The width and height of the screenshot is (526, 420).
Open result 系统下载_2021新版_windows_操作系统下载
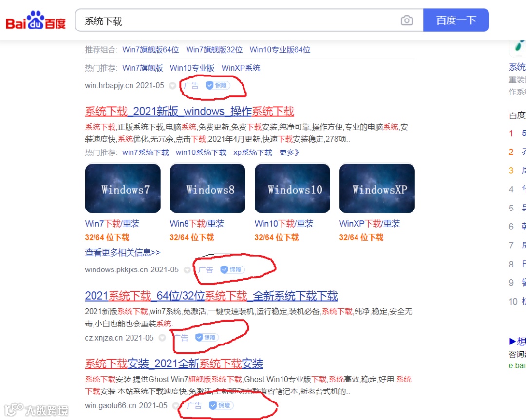pyautogui.click(x=189, y=111)
